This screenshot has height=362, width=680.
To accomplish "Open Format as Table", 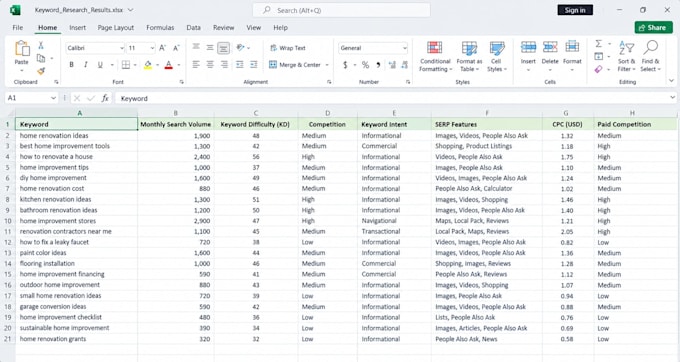I will [x=469, y=57].
